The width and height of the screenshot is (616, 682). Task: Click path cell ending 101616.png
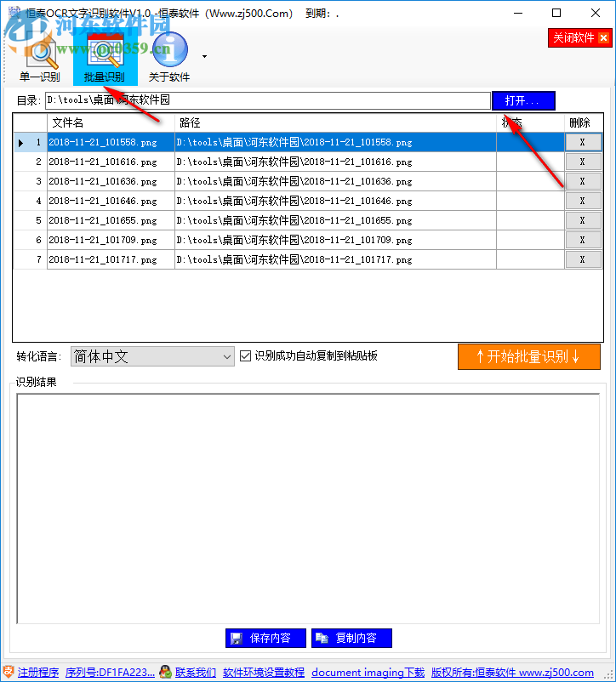(x=335, y=162)
